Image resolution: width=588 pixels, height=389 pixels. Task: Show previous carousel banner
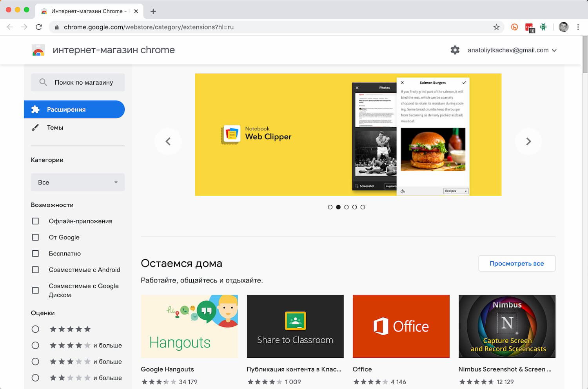point(168,141)
